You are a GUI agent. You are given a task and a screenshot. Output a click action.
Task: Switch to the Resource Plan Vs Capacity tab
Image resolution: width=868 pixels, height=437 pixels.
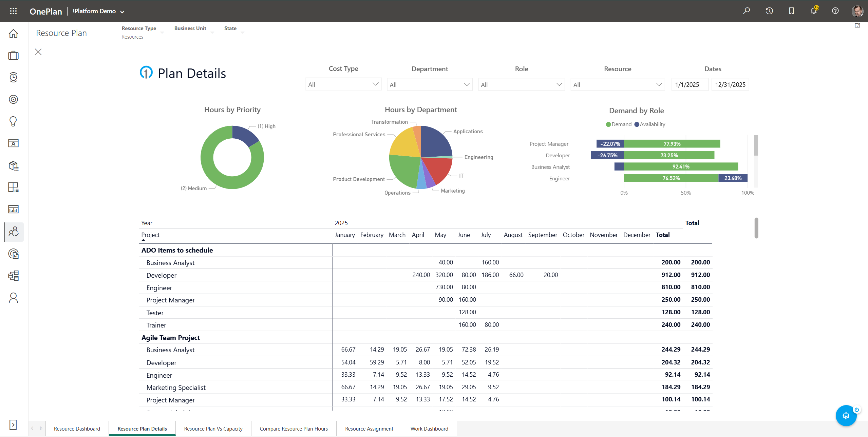[213, 429]
